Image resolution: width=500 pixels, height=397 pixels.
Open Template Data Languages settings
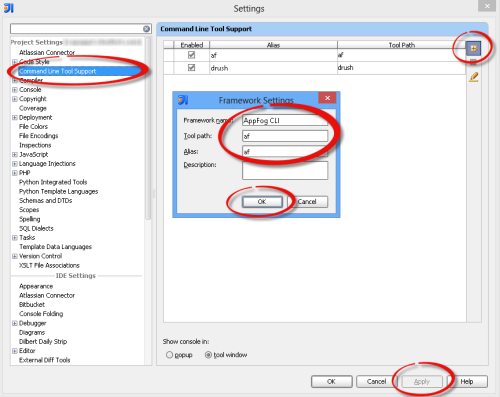click(x=55, y=247)
